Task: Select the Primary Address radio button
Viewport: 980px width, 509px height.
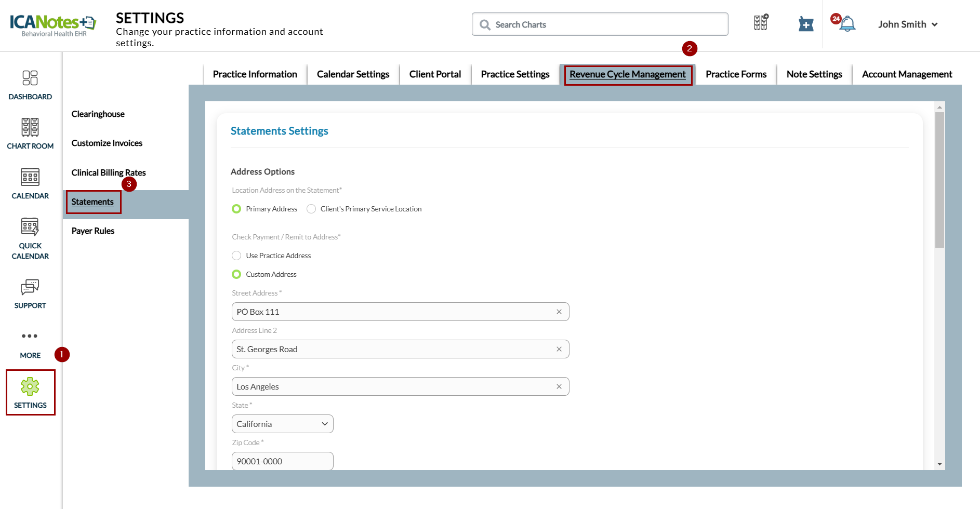Action: (x=236, y=209)
